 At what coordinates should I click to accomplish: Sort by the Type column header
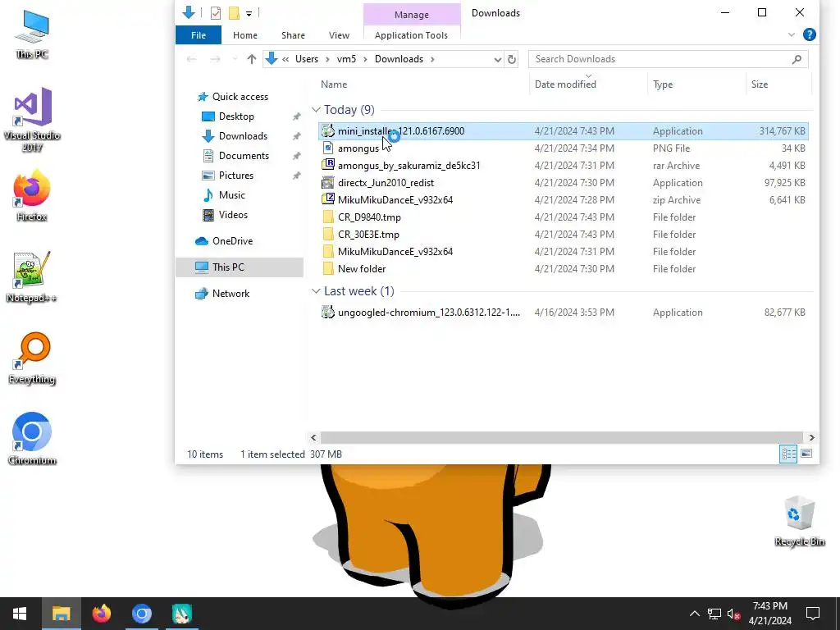[663, 84]
